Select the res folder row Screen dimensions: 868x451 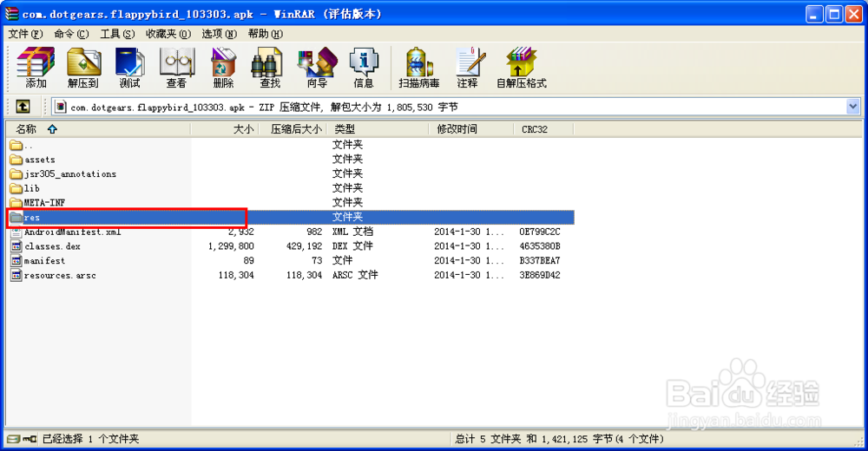click(290, 218)
